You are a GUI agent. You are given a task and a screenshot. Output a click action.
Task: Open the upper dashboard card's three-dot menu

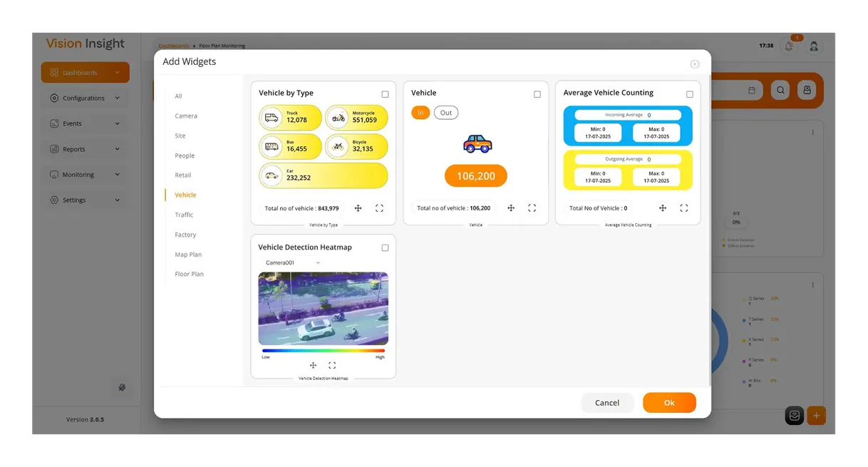pos(813,133)
